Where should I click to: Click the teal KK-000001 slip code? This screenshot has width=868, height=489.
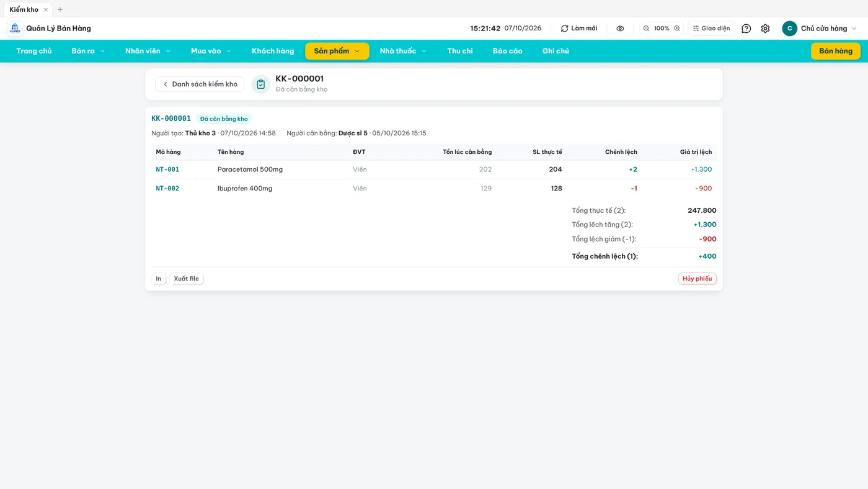[x=171, y=119]
